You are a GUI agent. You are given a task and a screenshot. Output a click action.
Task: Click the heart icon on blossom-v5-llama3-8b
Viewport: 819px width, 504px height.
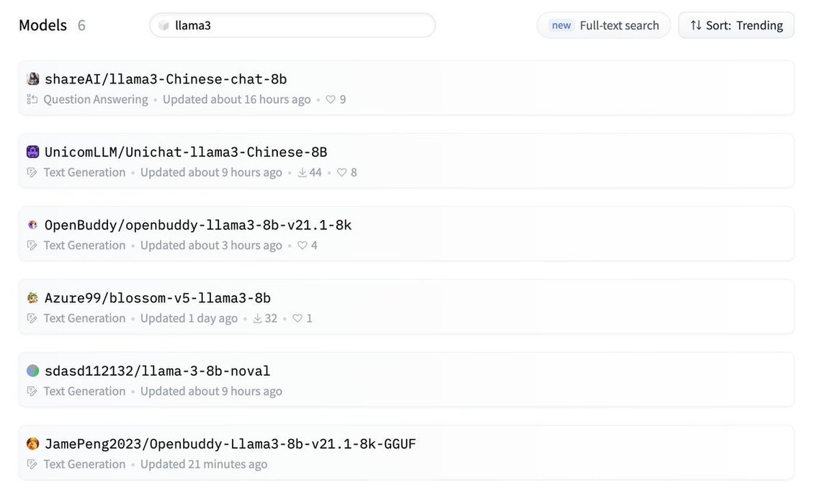coord(297,318)
